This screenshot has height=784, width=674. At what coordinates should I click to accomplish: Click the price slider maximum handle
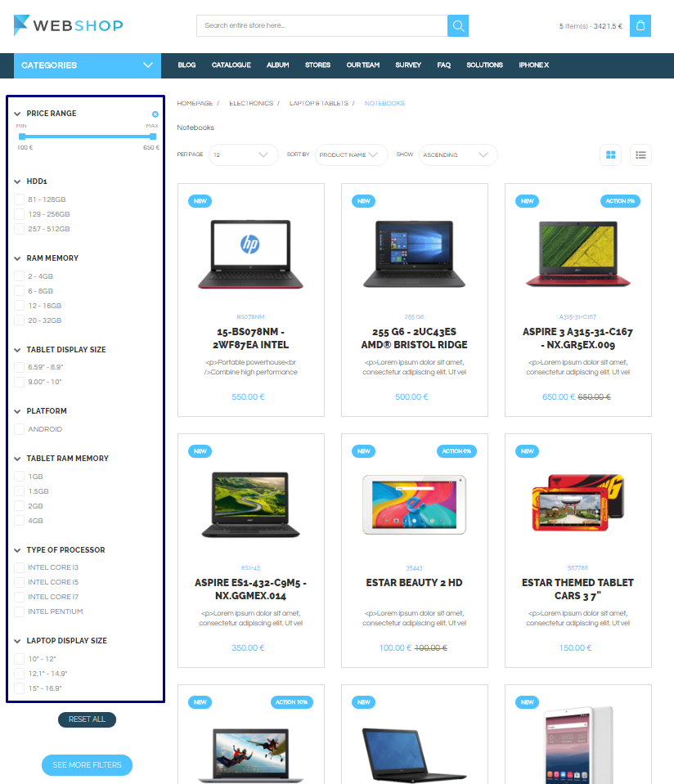[153, 137]
